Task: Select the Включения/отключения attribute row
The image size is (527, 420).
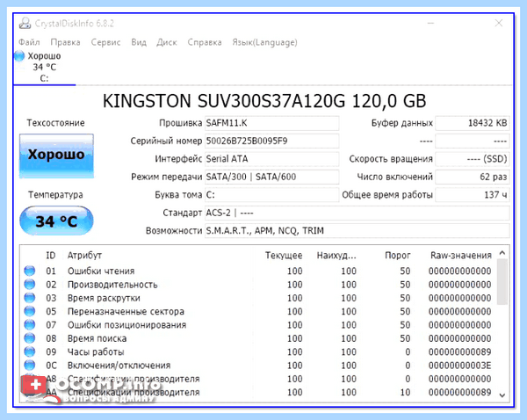Action: point(259,366)
